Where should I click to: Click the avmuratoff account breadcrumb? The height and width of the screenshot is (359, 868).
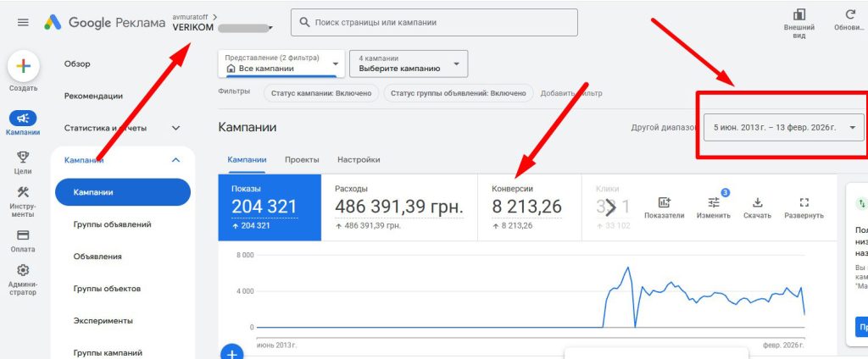191,17
